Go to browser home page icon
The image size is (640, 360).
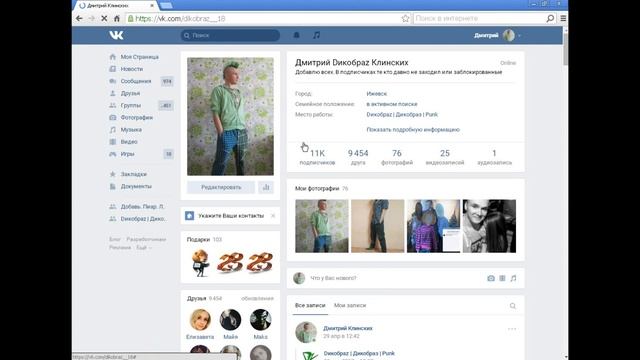point(117,18)
